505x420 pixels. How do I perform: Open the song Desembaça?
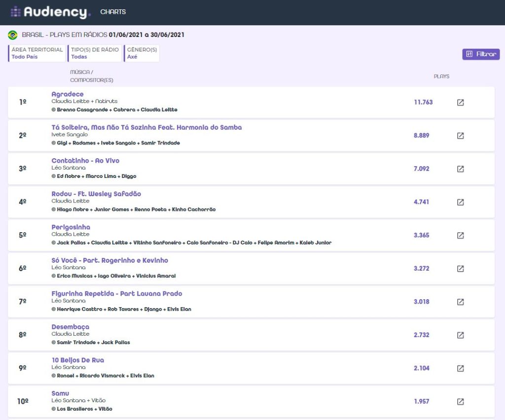point(70,327)
